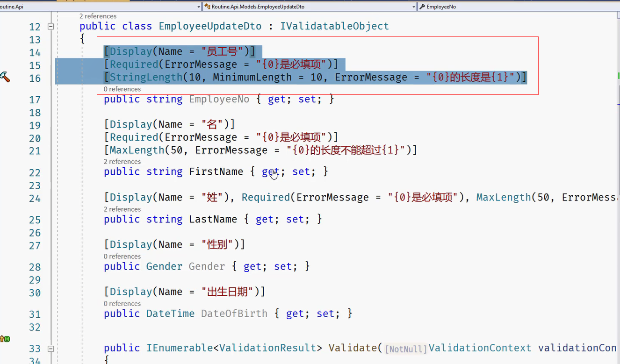The image size is (620, 364).
Task: Click line number 32 in the margin
Action: [x=35, y=327]
